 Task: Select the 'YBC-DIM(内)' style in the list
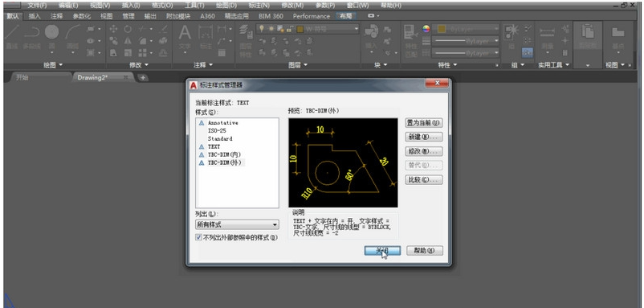click(x=224, y=154)
